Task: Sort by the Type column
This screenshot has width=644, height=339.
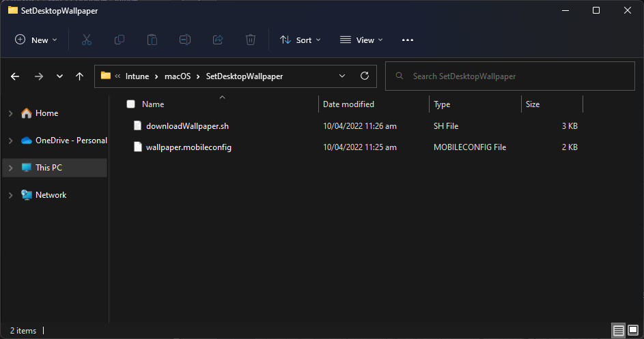Action: click(x=442, y=104)
